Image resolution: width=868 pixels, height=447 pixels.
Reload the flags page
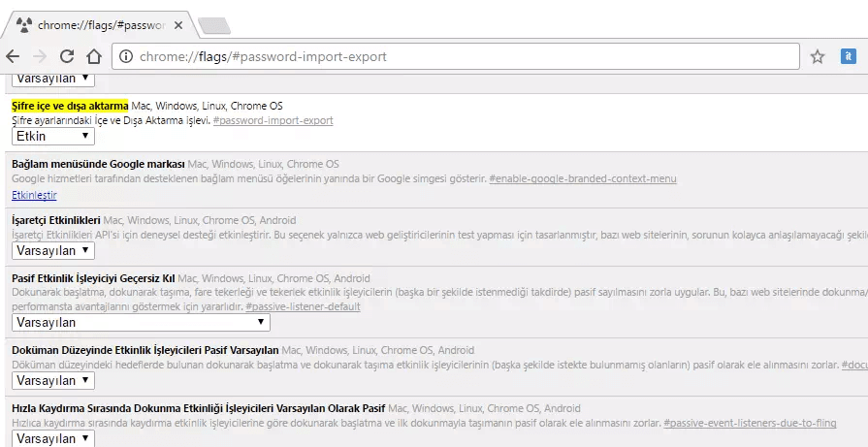click(67, 56)
